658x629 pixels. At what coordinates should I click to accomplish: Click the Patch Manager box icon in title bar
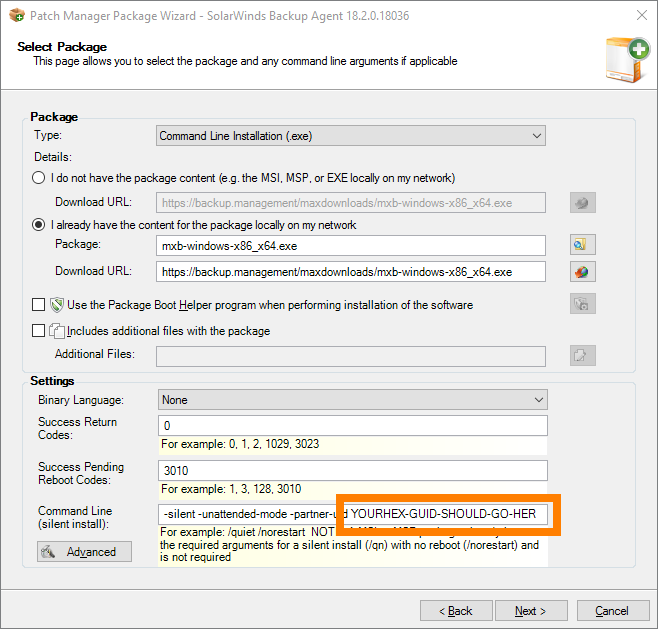[17, 16]
